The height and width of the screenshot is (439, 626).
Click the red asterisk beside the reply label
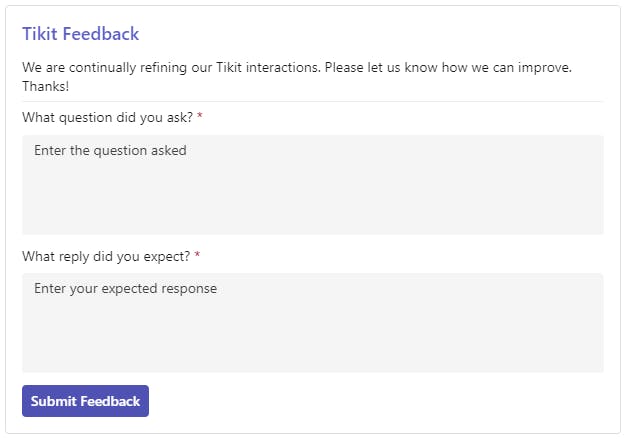tap(197, 256)
